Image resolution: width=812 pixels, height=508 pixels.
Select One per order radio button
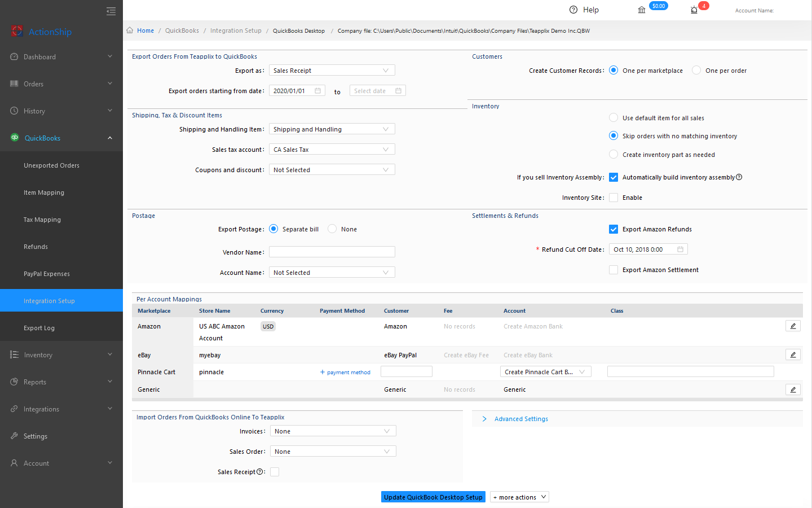pyautogui.click(x=696, y=71)
